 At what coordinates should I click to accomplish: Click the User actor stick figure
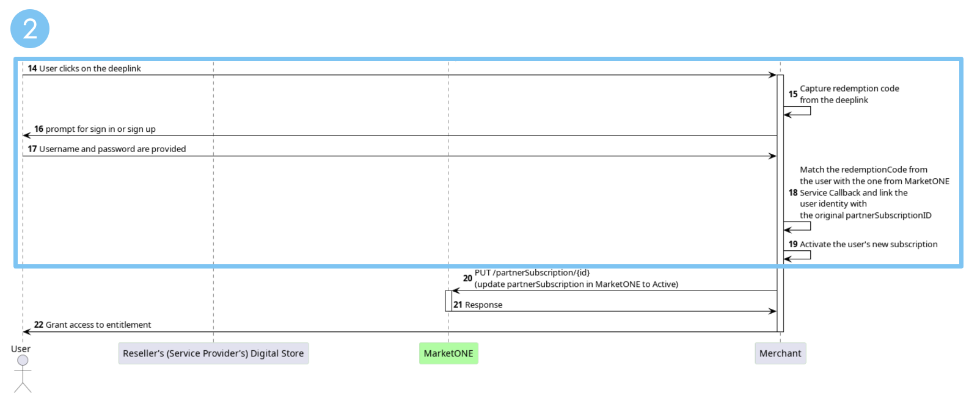23,373
